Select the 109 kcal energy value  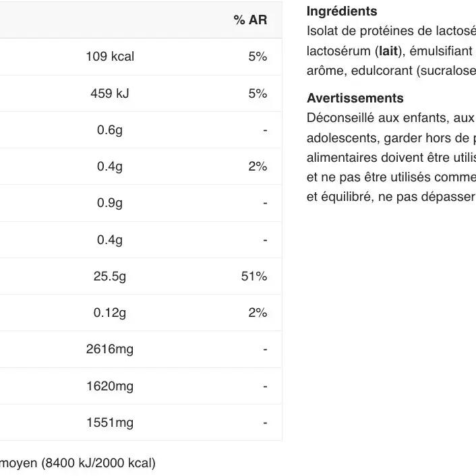coord(110,57)
